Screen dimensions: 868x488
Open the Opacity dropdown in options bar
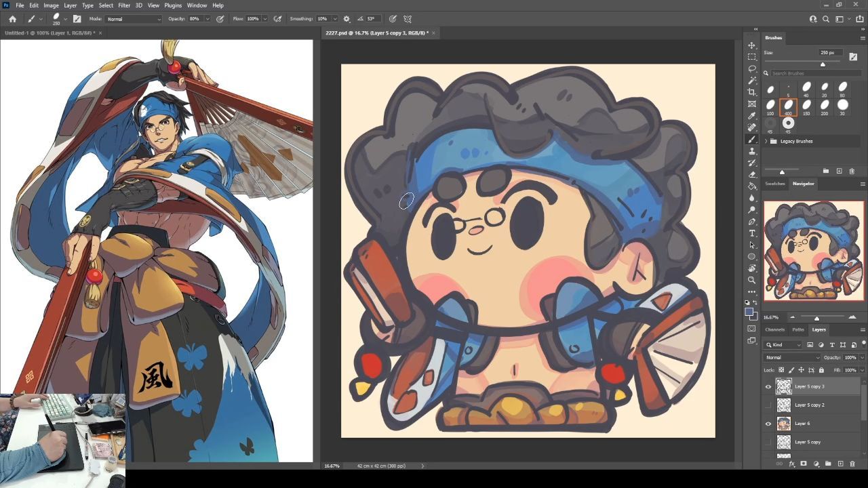(208, 19)
